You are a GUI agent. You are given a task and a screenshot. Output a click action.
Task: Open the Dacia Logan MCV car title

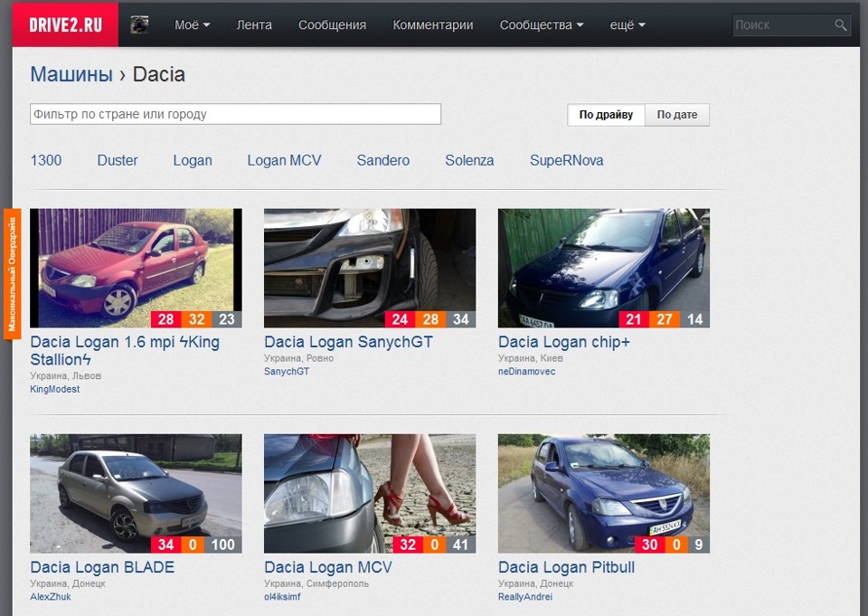click(x=327, y=567)
